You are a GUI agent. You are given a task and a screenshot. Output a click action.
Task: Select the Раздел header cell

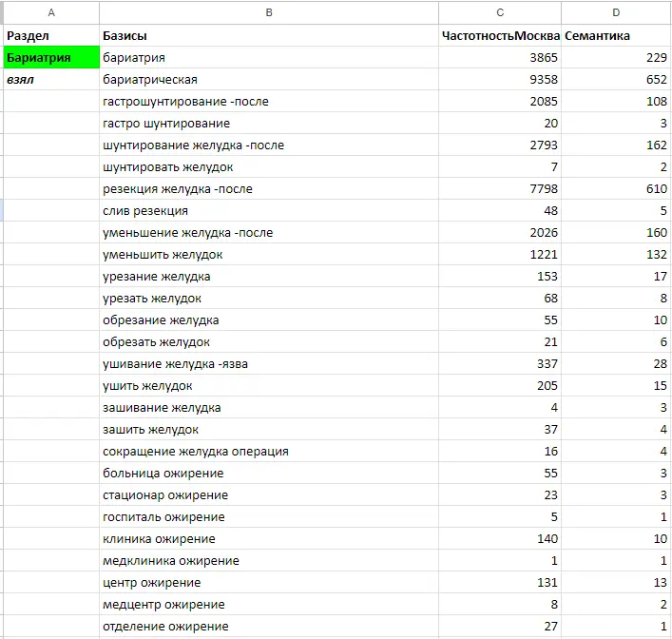pos(50,36)
